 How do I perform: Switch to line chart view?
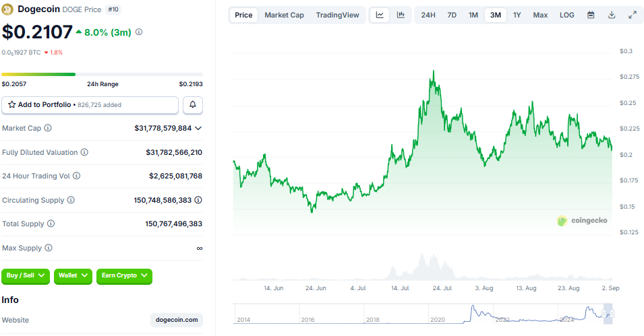(380, 15)
